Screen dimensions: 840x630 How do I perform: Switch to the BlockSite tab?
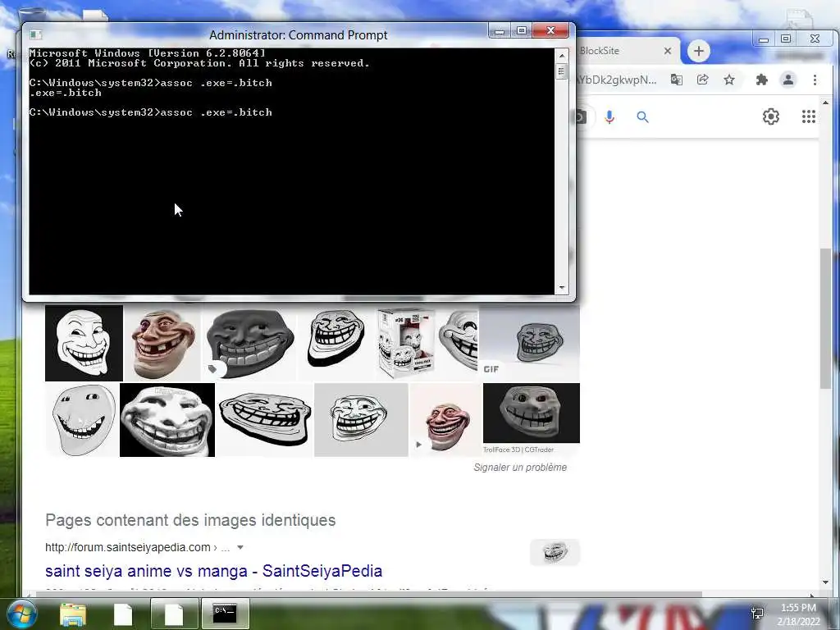624,51
